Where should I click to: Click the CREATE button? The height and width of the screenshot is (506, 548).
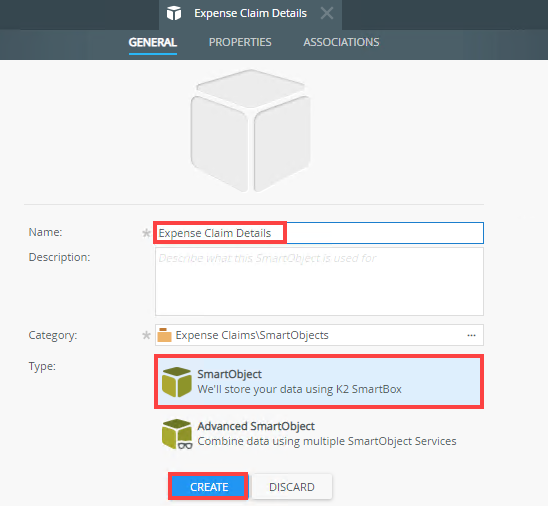(209, 487)
